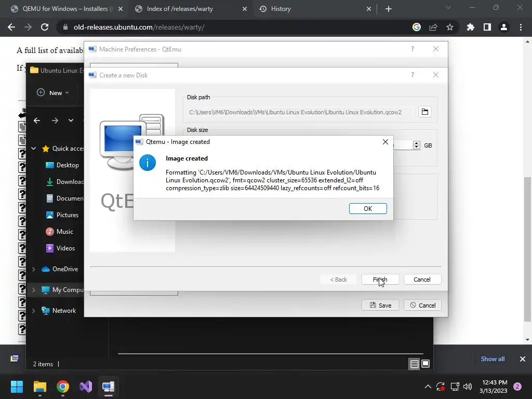Screen dimensions: 532x399
Task: Click Cancel in Machine Preferences window
Action: coord(422,305)
